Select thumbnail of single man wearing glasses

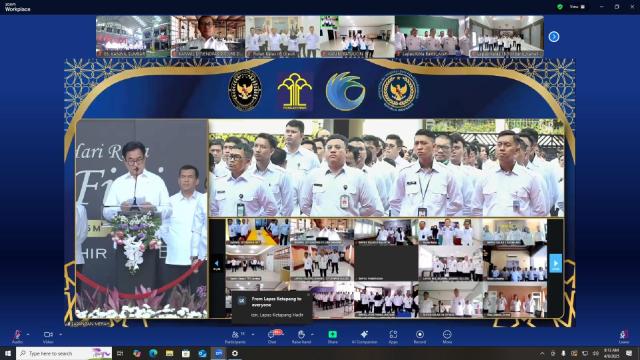(208, 36)
